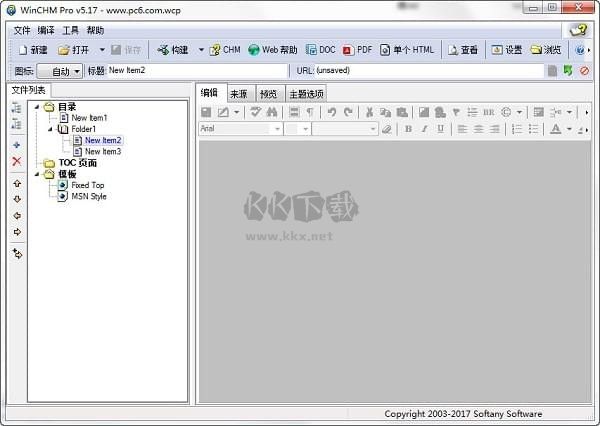Open the 编译 menu
Image resolution: width=600 pixels, height=426 pixels.
[46, 31]
